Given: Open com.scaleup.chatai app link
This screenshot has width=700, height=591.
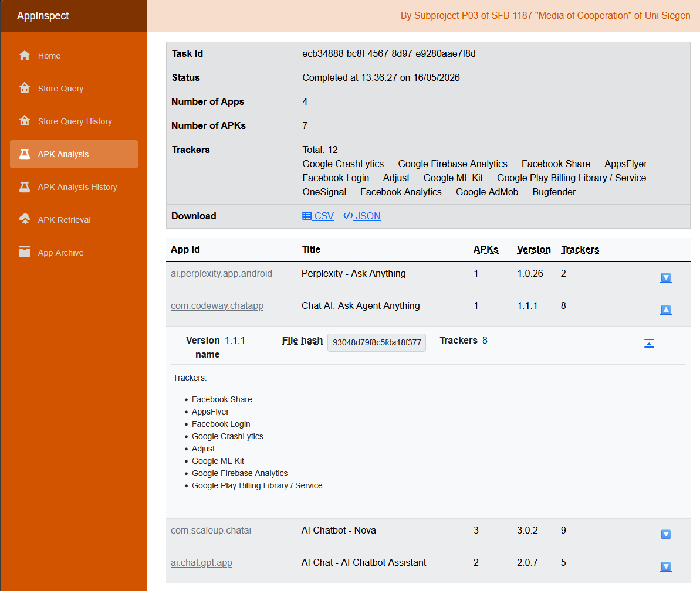Looking at the screenshot, I should pyautogui.click(x=211, y=531).
